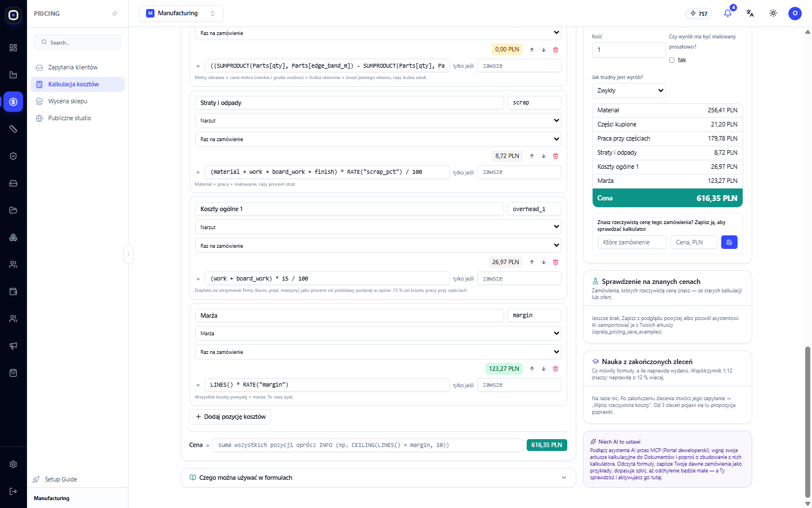The image size is (812, 508).
Task: Switch theme with the sun icon
Action: pos(773,14)
